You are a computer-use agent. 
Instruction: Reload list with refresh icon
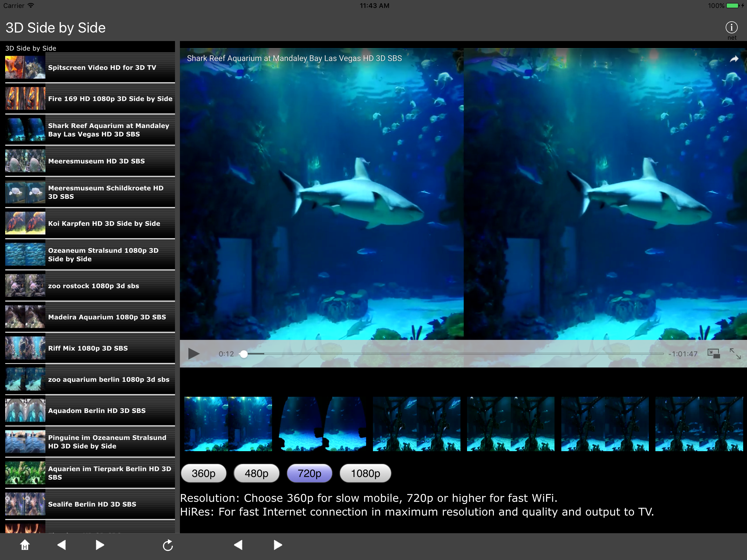click(168, 545)
